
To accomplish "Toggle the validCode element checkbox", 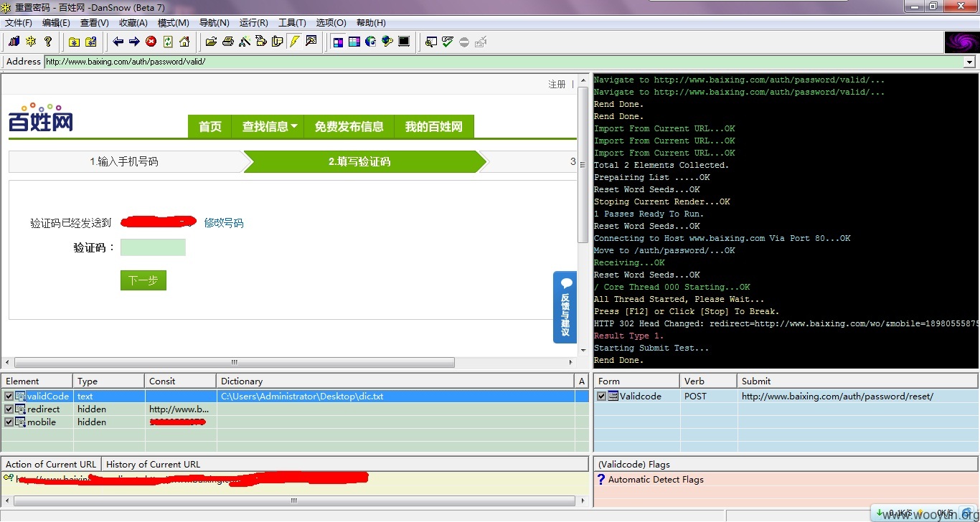I will click(x=9, y=396).
